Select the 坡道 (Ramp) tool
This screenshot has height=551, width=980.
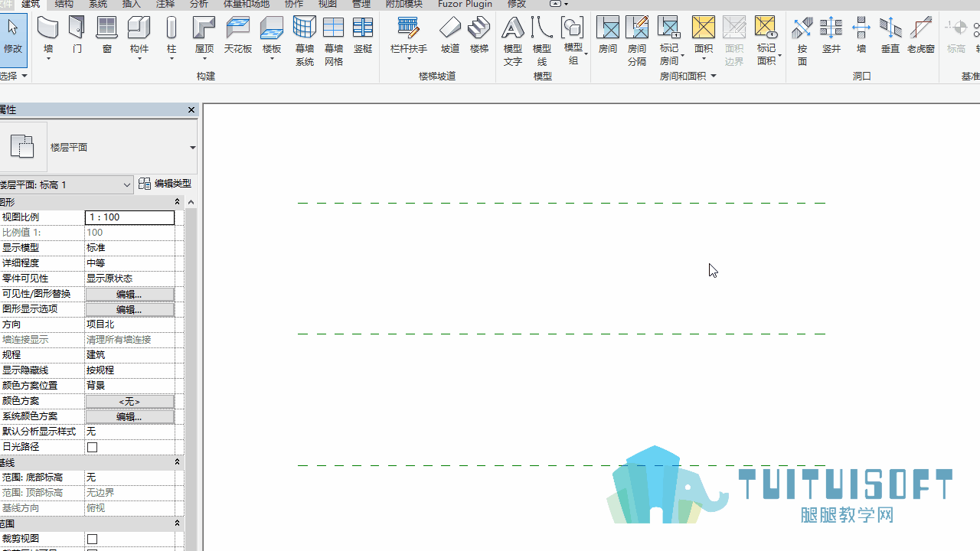coord(450,36)
